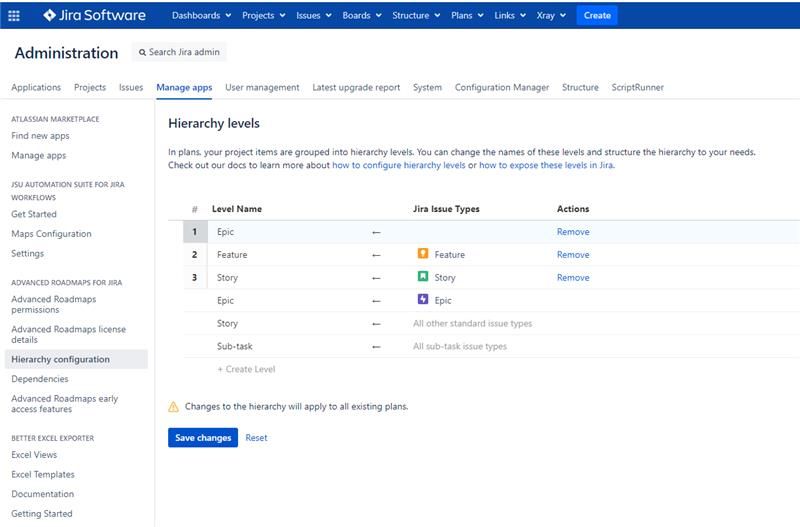Click the green Story issue type icon
800x527 pixels.
pos(423,277)
